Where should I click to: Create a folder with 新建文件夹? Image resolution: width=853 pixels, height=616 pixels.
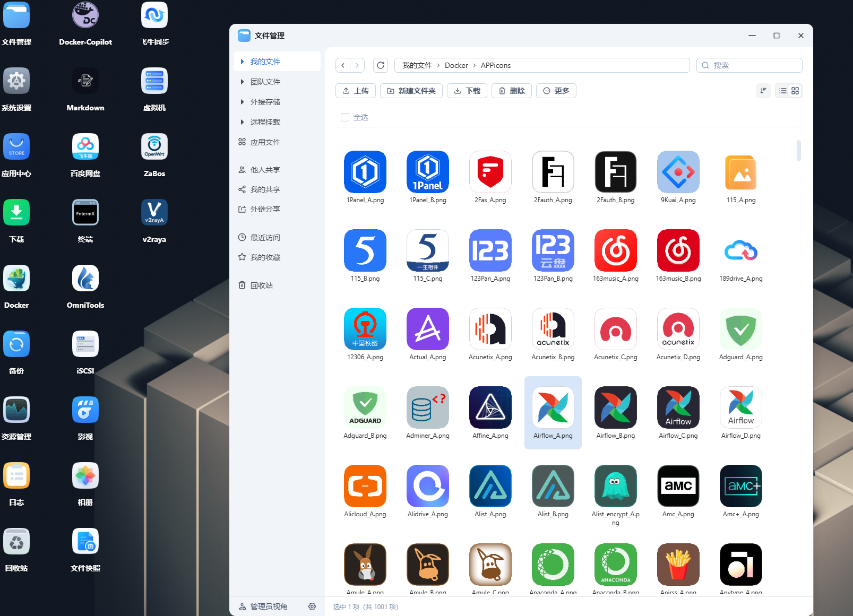[411, 91]
